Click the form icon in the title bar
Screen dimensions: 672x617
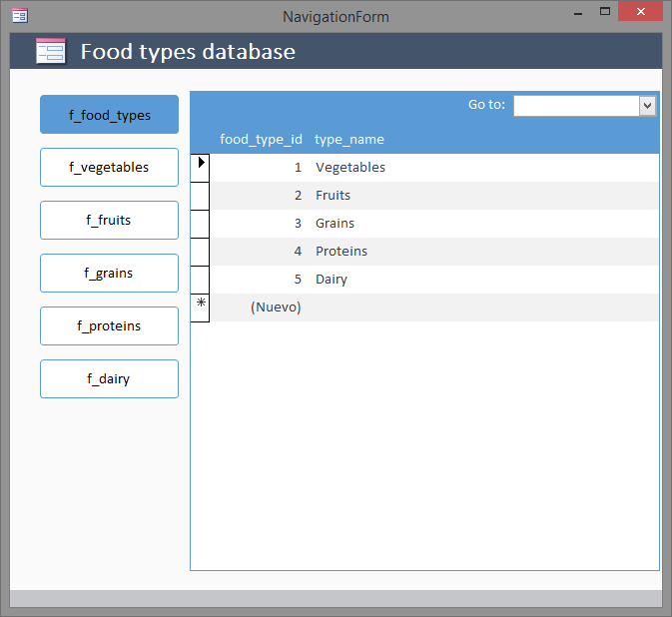point(20,16)
